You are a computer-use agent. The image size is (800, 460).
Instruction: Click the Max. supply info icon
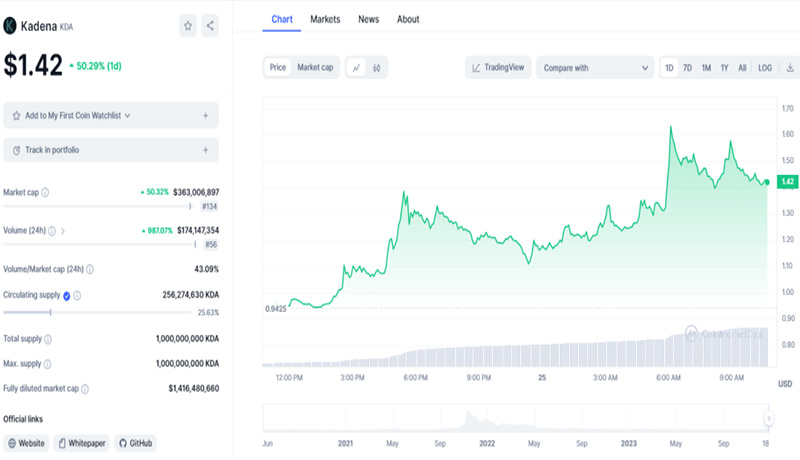tap(47, 364)
